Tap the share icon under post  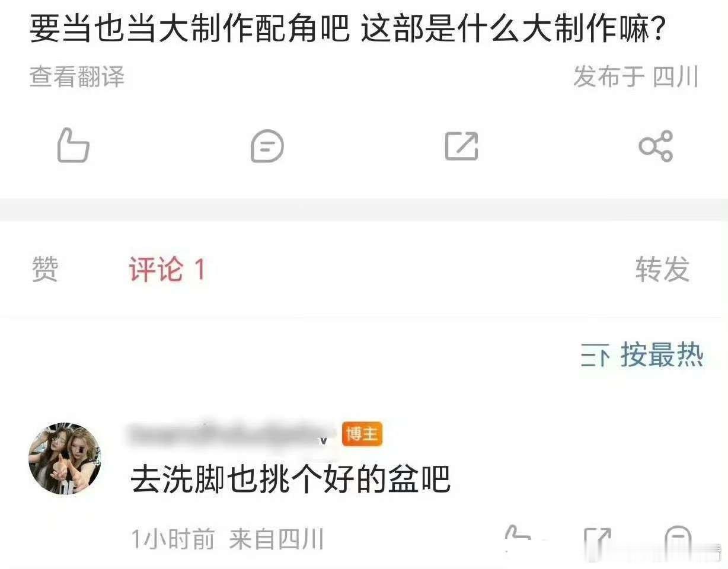click(656, 145)
